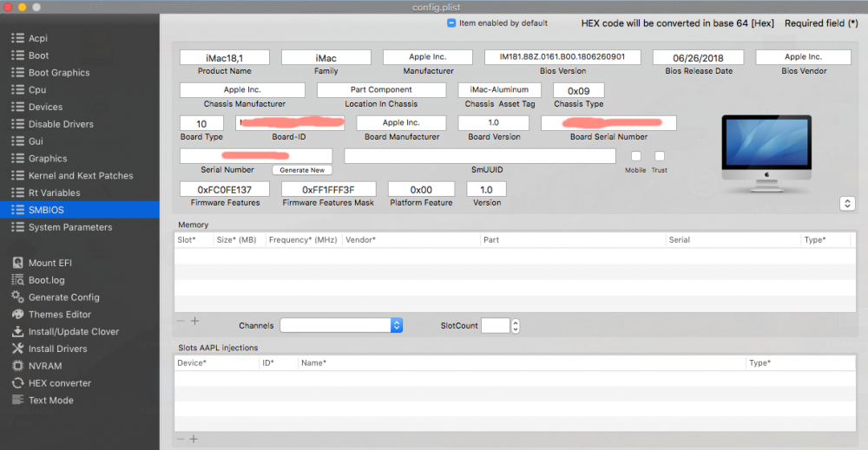Add a Slots AAPL injection entry

(194, 439)
